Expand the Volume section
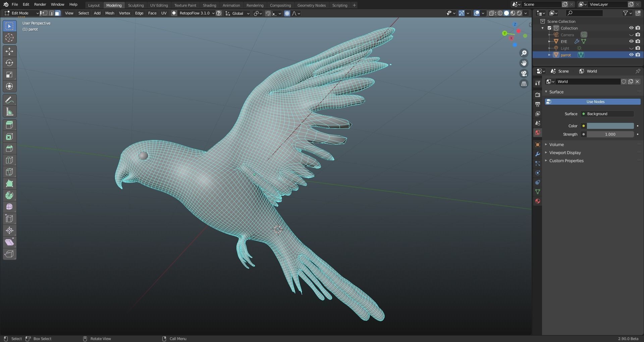644x342 pixels. pos(557,144)
